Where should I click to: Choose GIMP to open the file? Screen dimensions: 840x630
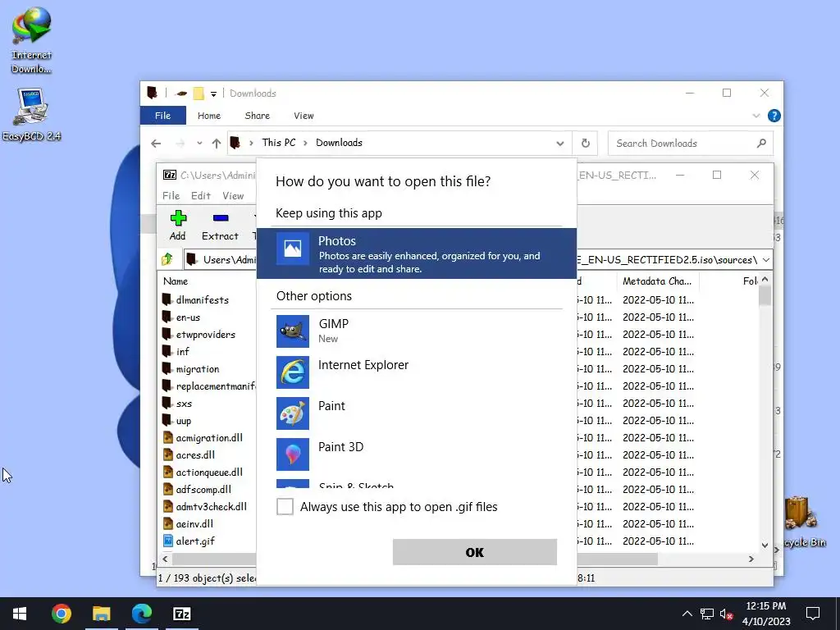coord(416,331)
